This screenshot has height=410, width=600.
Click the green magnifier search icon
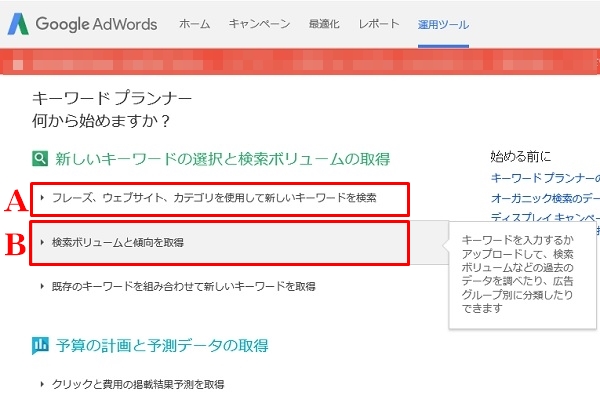[x=40, y=158]
